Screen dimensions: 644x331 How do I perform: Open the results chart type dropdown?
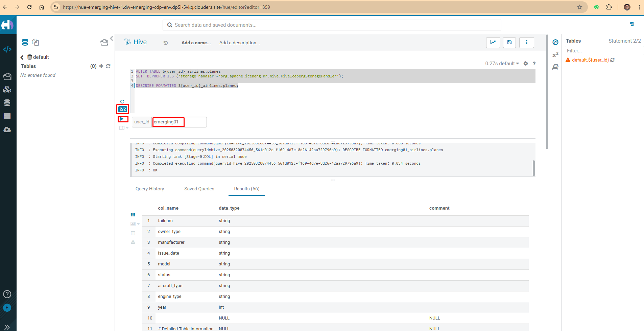[x=135, y=224]
